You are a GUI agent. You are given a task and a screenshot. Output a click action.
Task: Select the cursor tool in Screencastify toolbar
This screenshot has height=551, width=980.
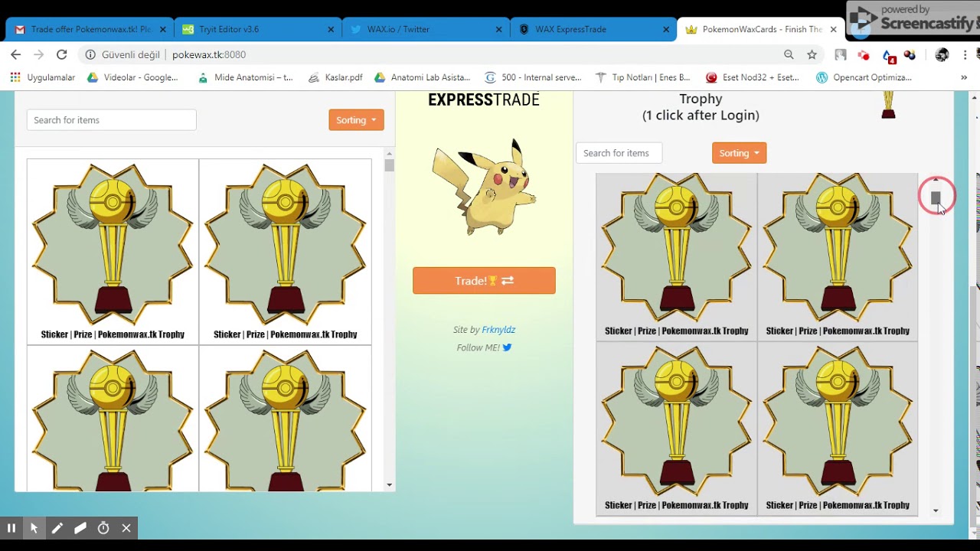pyautogui.click(x=34, y=528)
